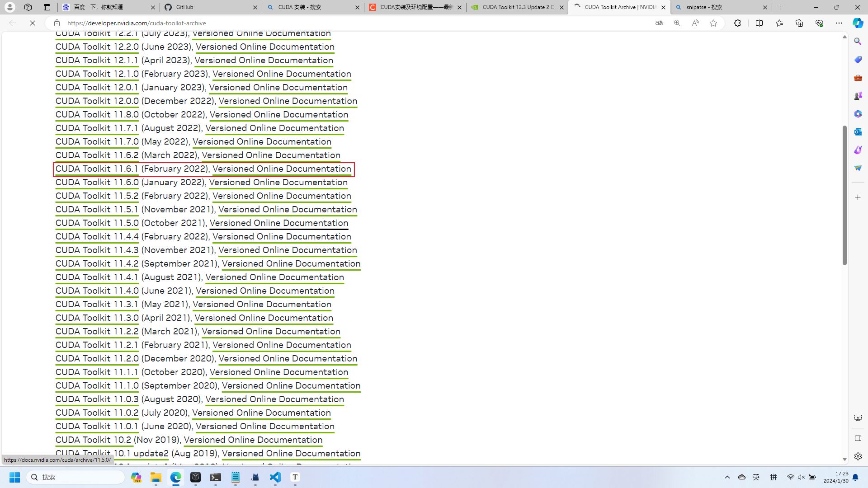Toggle the translate page icon in address bar
868x488 pixels.
[x=659, y=23]
